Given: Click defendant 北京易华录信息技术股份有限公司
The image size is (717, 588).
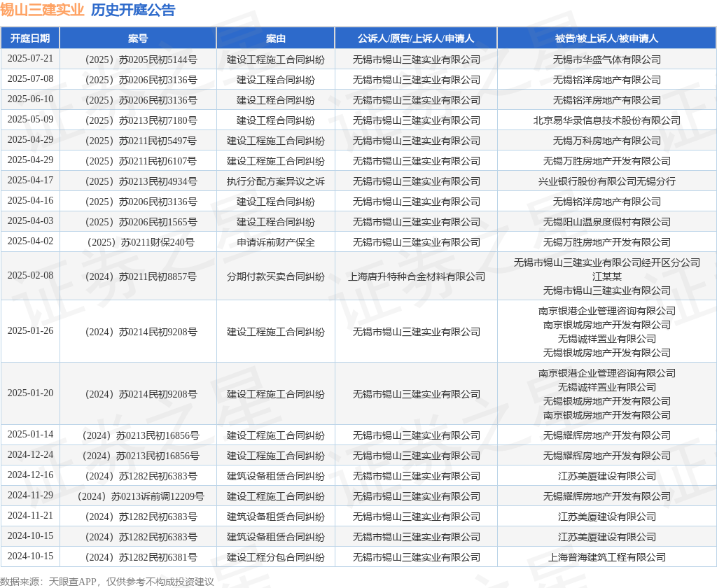Looking at the screenshot, I should click(x=607, y=120).
